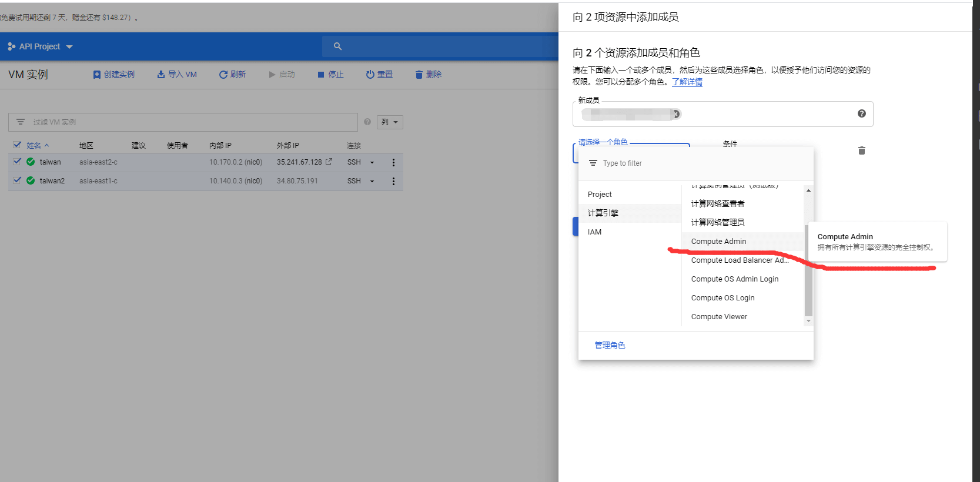Open the Manage Roles link
This screenshot has width=980, height=482.
click(610, 345)
